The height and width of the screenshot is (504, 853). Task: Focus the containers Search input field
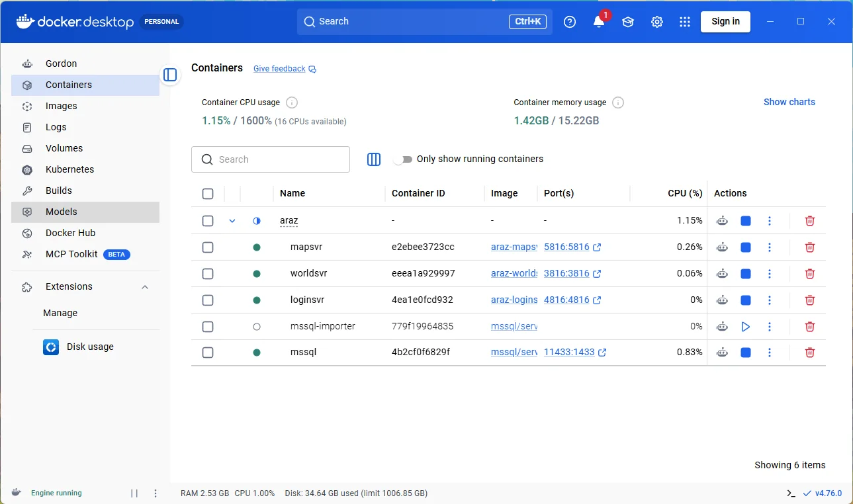click(x=271, y=159)
